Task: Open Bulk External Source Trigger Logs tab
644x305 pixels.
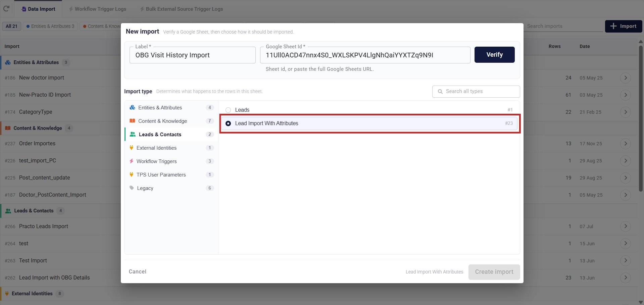Action: pyautogui.click(x=181, y=9)
